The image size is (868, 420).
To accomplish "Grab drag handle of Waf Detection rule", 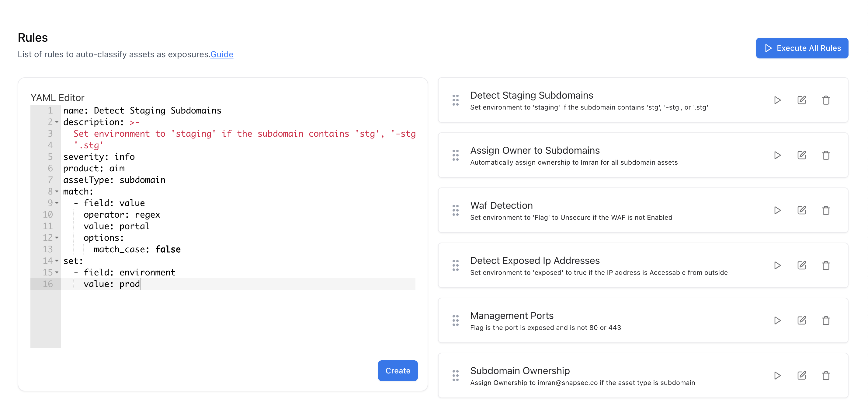I will pos(455,210).
